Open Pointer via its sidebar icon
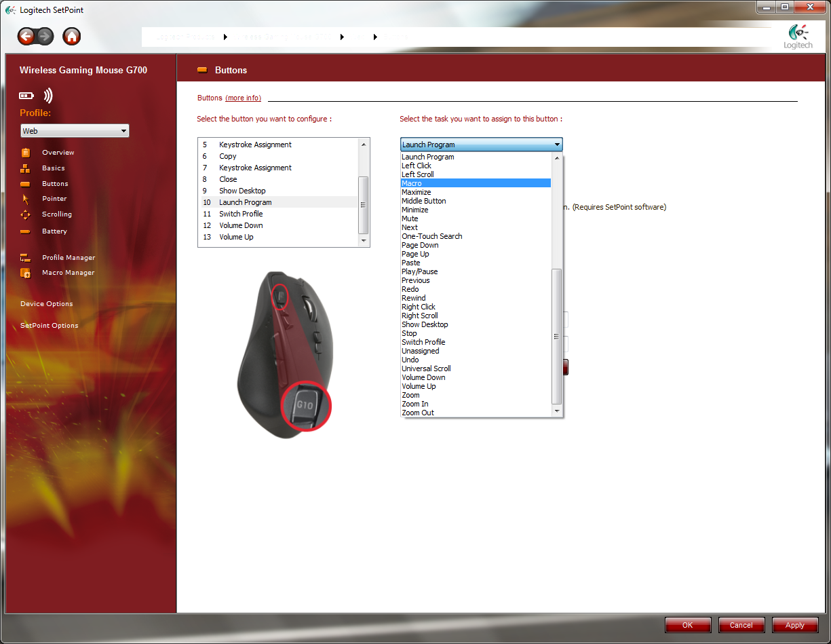 coord(26,199)
